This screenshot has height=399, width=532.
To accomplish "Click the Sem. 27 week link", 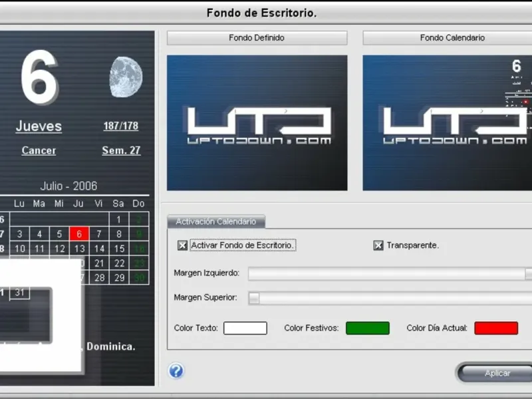I will pyautogui.click(x=121, y=150).
